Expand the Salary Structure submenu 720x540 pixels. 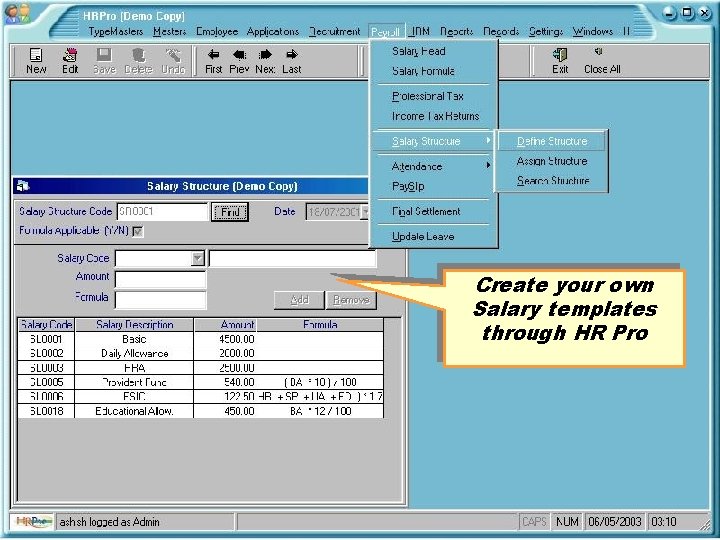coord(433,141)
